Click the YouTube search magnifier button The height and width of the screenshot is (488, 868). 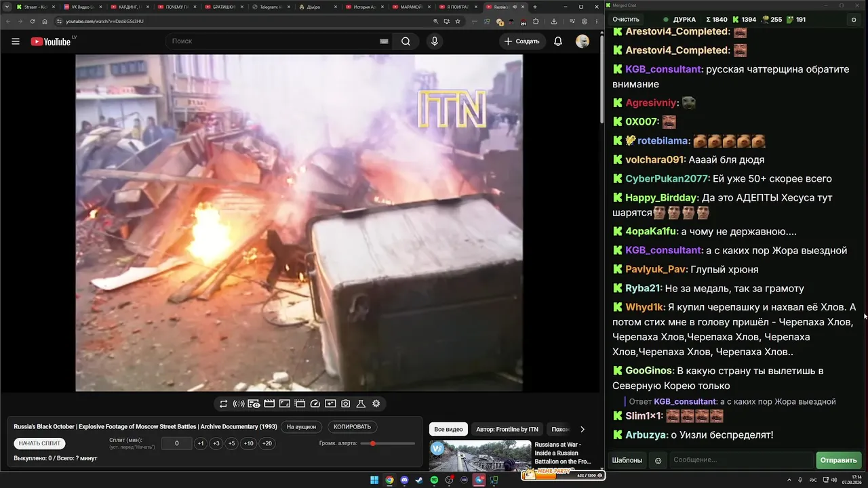(406, 41)
